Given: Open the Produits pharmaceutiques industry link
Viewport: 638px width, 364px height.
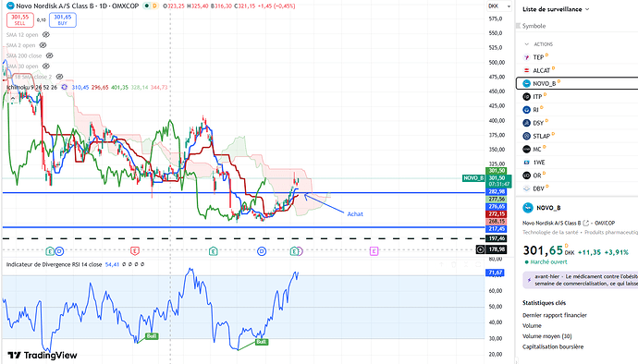Looking at the screenshot, I should coord(610,233).
